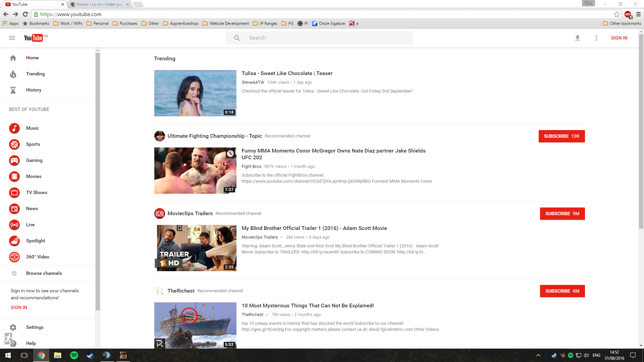Expand the Work / WIPs bookmark folder
The height and width of the screenshot is (362, 644).
68,23
